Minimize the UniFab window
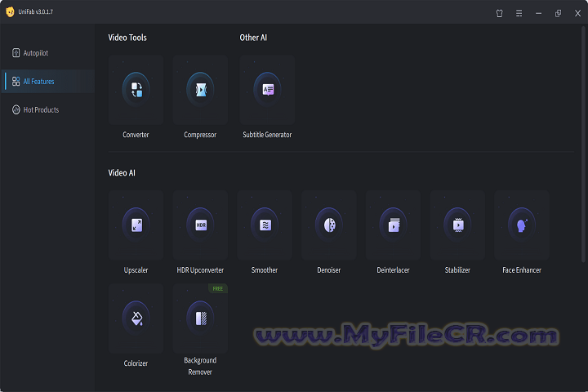Image resolution: width=588 pixels, height=392 pixels. click(x=538, y=14)
